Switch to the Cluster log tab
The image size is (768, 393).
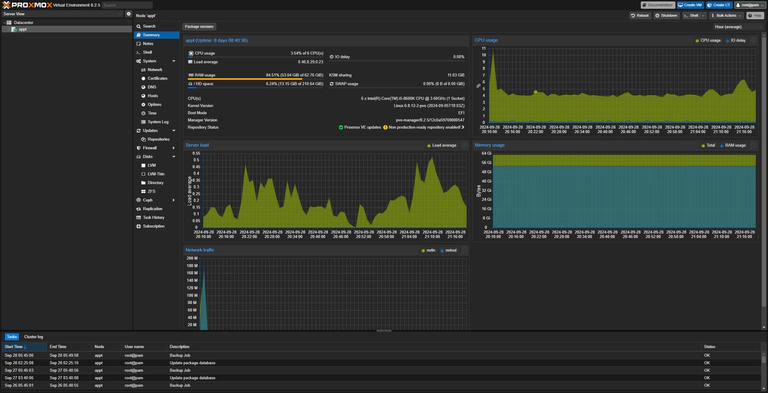(x=34, y=337)
